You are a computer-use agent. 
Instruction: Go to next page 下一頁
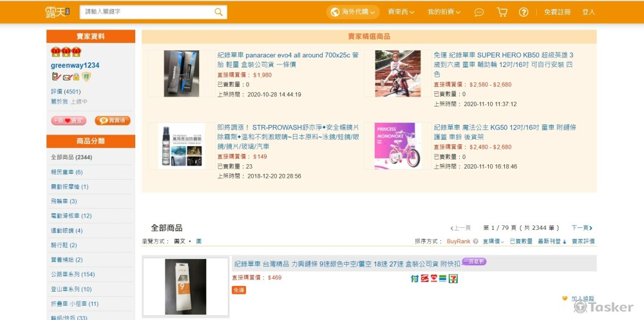582,227
